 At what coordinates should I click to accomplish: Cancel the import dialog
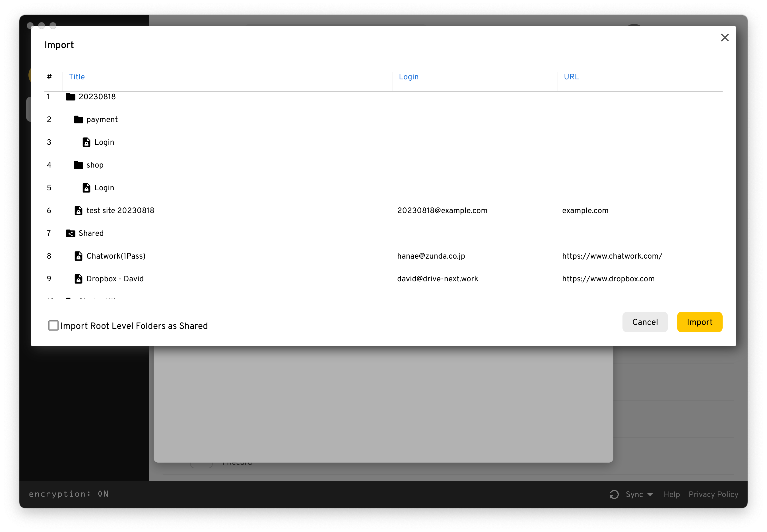[x=645, y=322]
